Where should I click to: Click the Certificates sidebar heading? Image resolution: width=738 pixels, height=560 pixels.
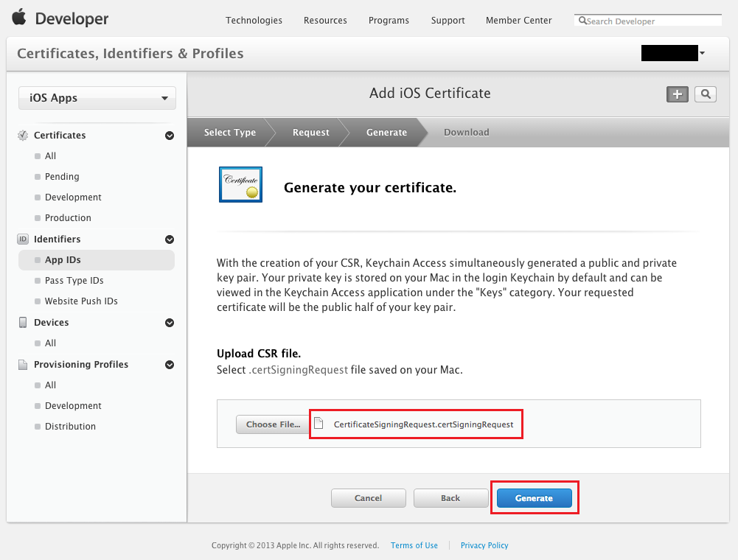coord(60,136)
